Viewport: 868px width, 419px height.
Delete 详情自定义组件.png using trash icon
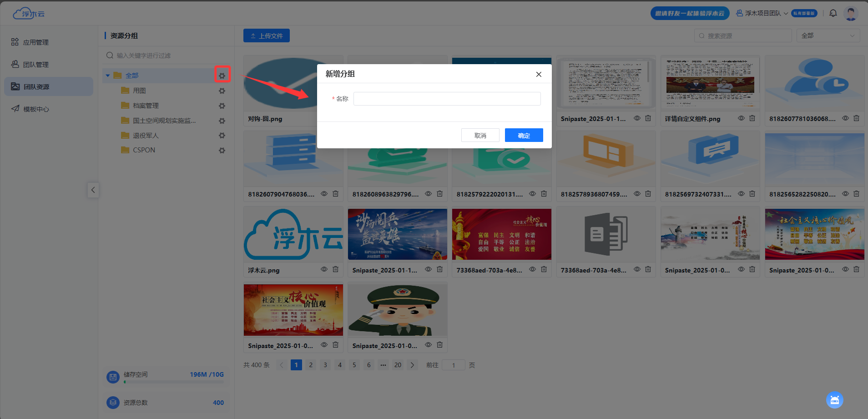pyautogui.click(x=752, y=118)
